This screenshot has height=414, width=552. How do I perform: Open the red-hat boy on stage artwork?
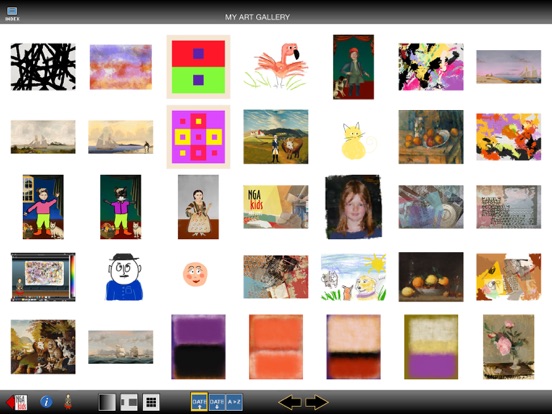[x=353, y=67]
